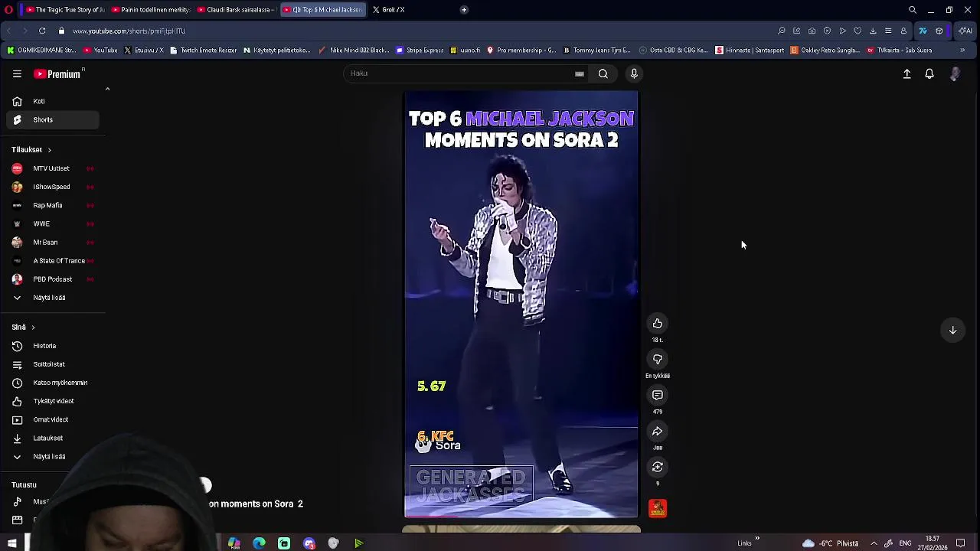Like the Short with thumbs up

pos(658,324)
